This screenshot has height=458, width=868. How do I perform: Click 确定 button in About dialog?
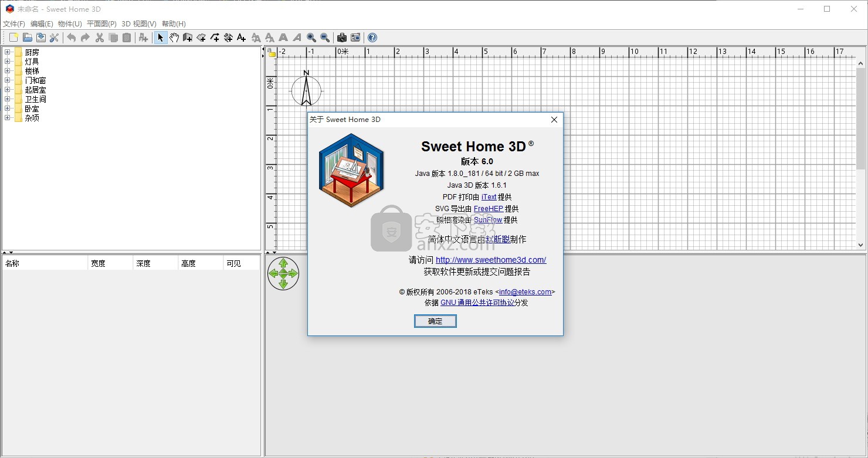[x=435, y=321]
